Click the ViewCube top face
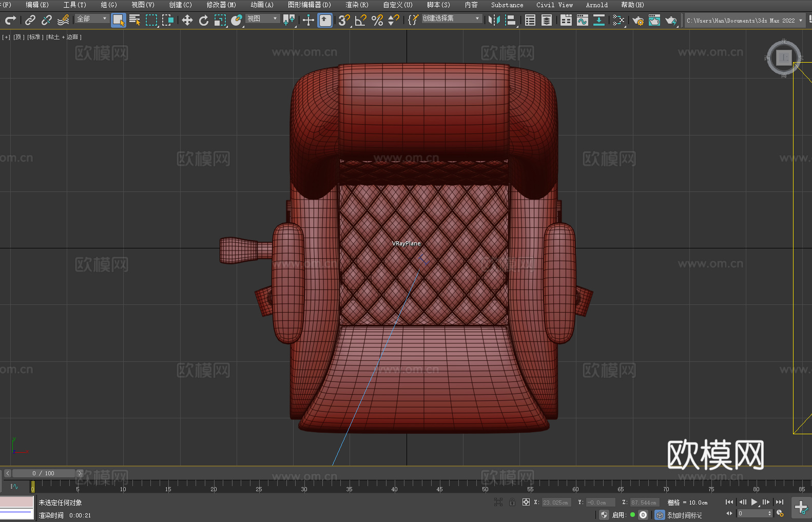Viewport: 812px width, 522px height. [x=784, y=57]
